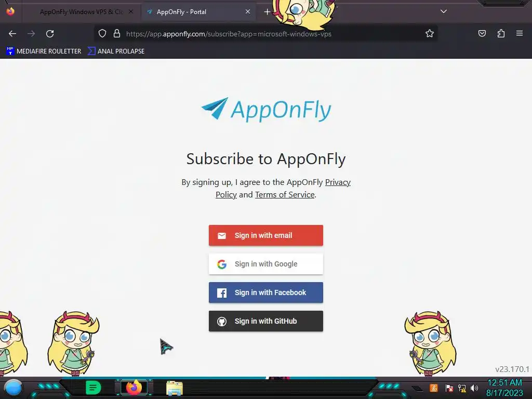Click the Subscribe to AppOnFly heading

coord(266,159)
